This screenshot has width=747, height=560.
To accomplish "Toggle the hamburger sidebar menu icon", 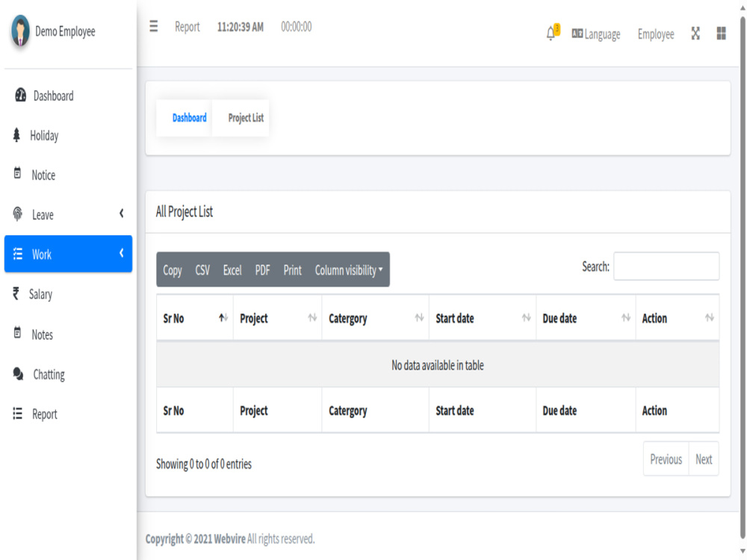I will tap(153, 26).
